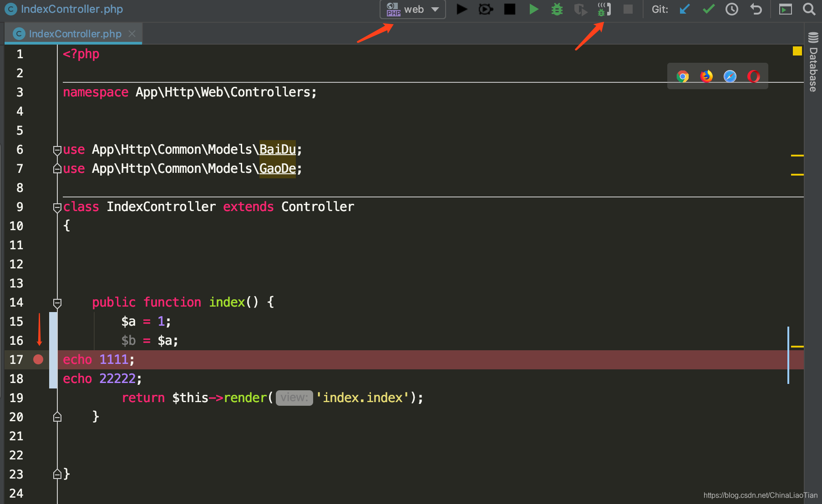
Task: Collapse the index() function fold arrow
Action: pos(57,302)
